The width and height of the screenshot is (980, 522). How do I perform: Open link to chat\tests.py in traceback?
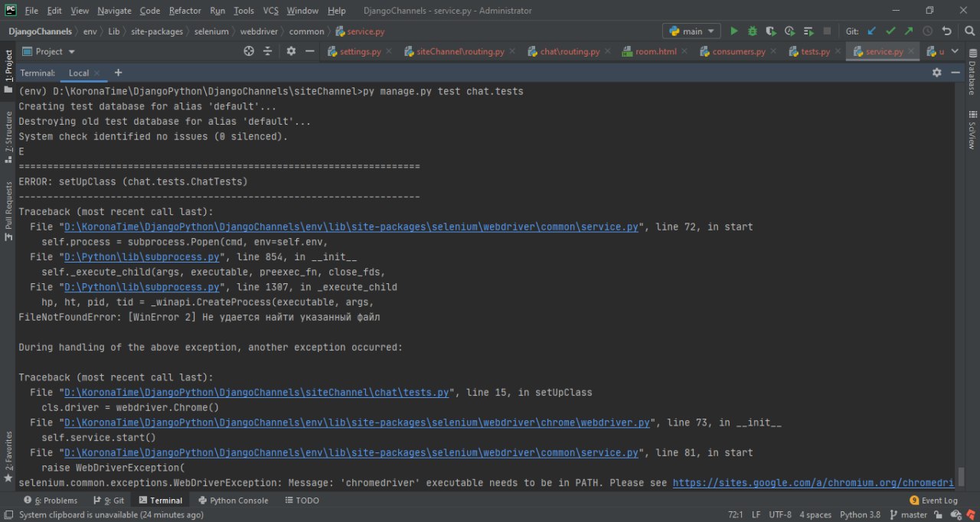256,393
